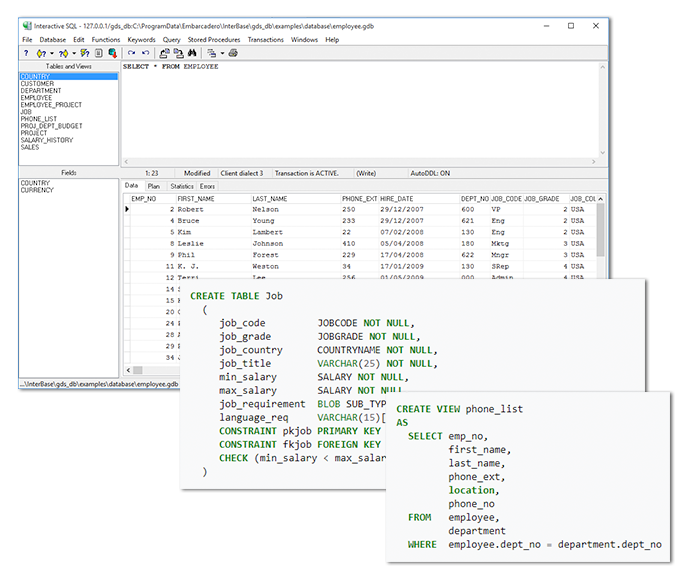Click the query editor scroll down arrow

click(602, 152)
